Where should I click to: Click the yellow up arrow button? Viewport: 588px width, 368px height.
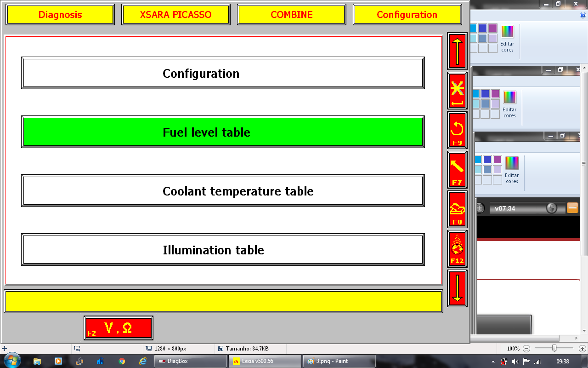[457, 51]
